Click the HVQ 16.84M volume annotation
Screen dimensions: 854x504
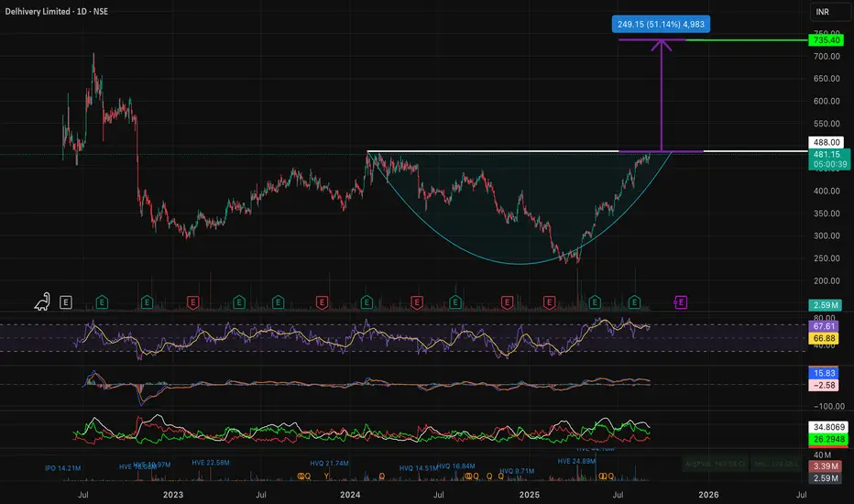coord(456,466)
